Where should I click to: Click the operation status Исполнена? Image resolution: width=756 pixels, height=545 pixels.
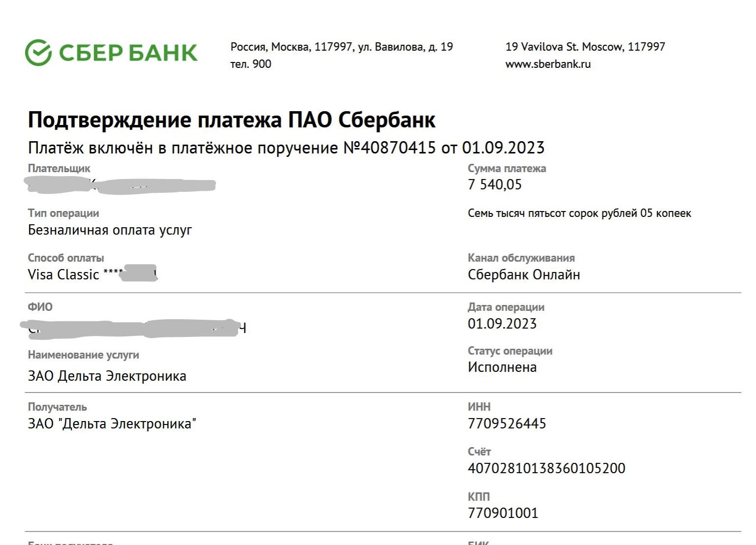(502, 367)
